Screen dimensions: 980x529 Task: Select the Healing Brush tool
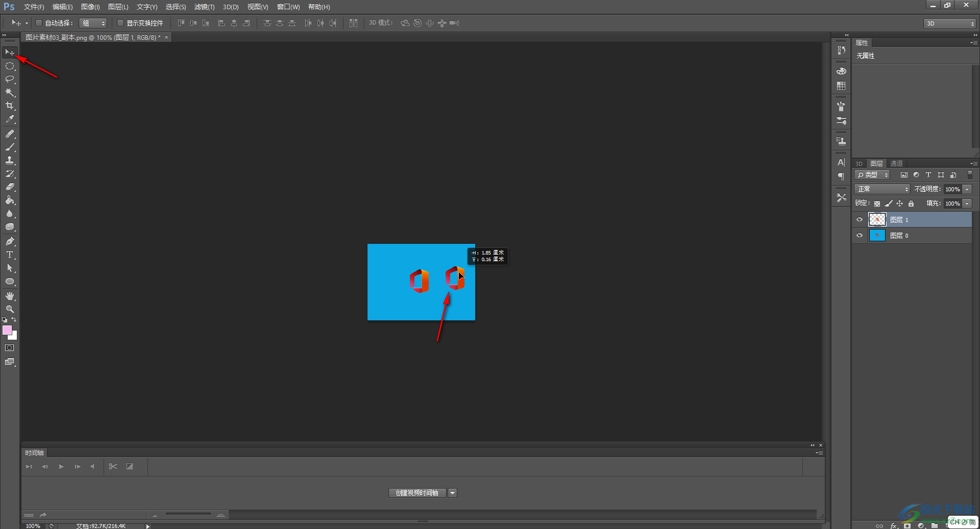(x=10, y=134)
